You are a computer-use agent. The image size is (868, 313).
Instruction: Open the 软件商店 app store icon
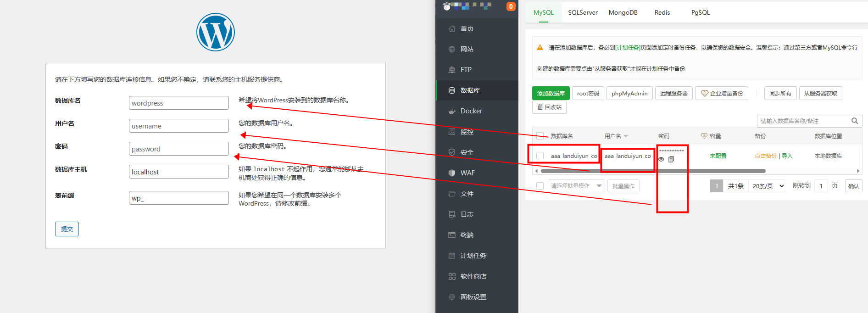coord(452,276)
